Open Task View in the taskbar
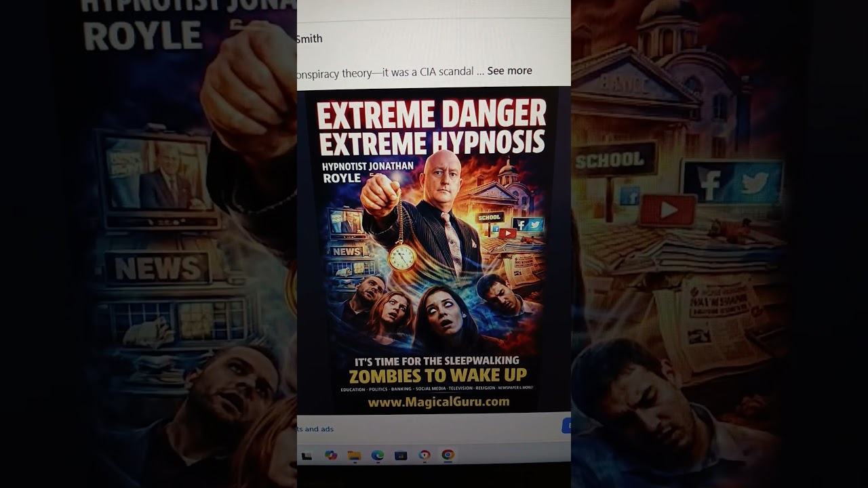This screenshot has height=488, width=868. pos(307,455)
